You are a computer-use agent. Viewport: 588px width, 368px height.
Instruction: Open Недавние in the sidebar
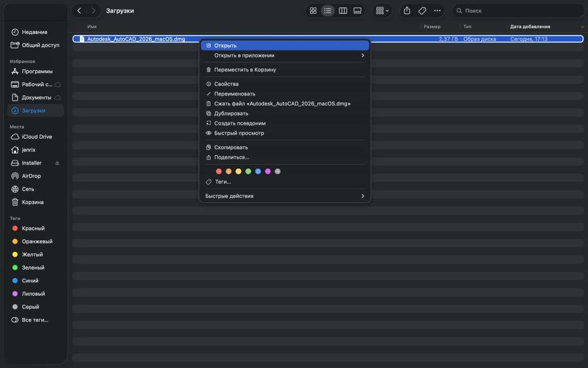pyautogui.click(x=36, y=32)
